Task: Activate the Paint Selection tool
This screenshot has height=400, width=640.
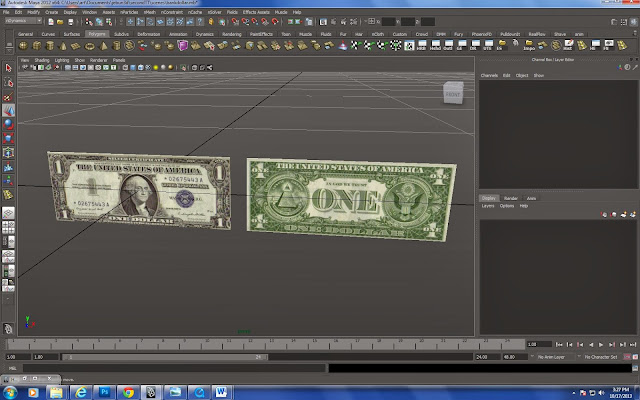Action: click(x=8, y=96)
